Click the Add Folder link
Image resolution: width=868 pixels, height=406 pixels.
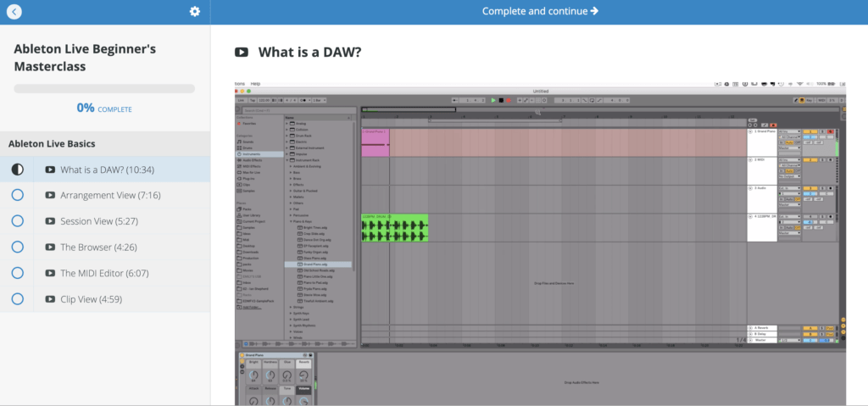tap(252, 307)
